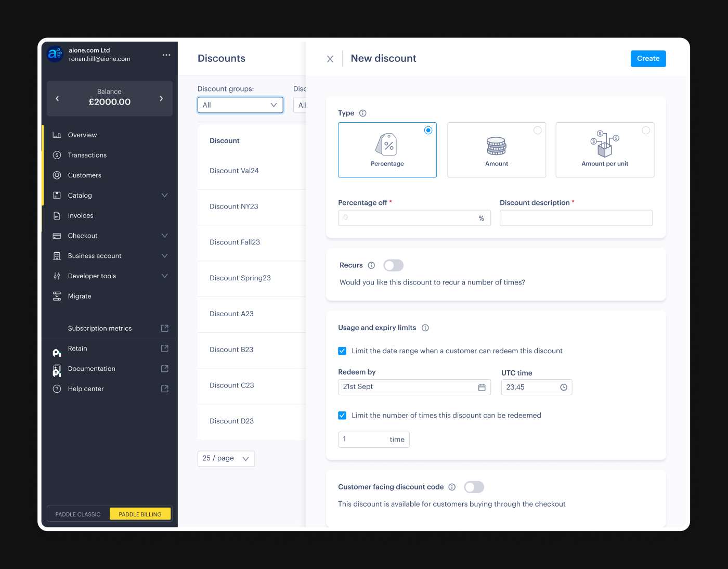Image resolution: width=728 pixels, height=569 pixels.
Task: Close the New discount panel with X
Action: [x=330, y=59]
